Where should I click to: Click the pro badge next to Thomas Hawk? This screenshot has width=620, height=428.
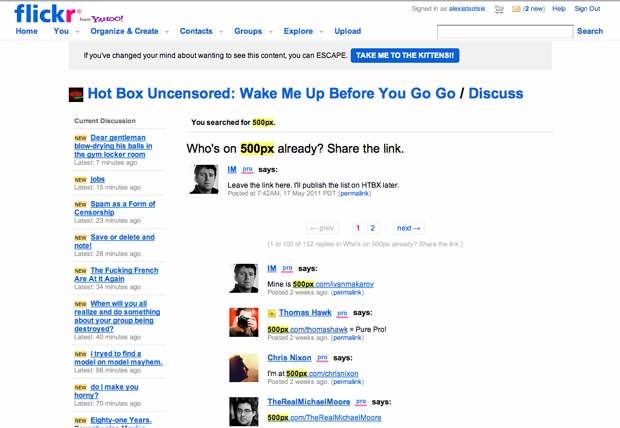pos(342,313)
